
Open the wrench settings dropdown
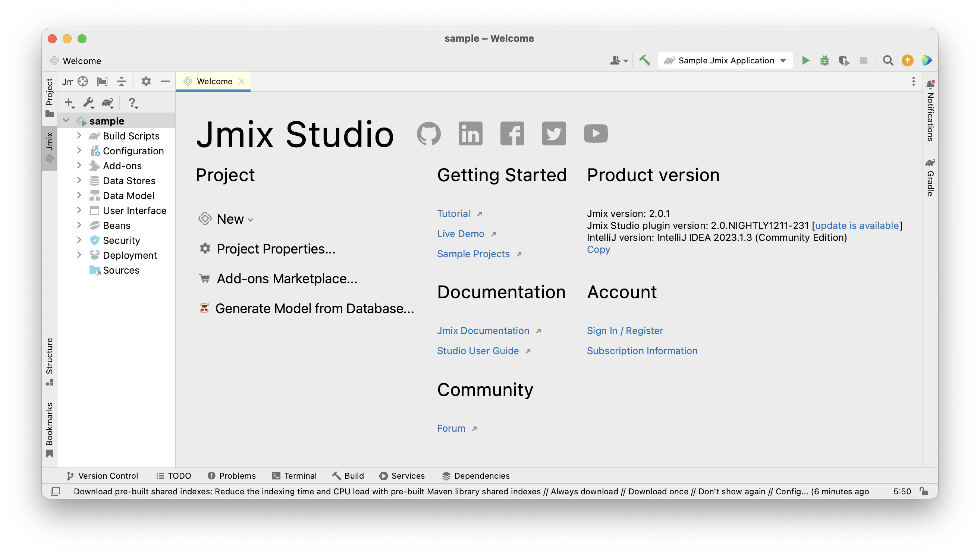tap(89, 103)
